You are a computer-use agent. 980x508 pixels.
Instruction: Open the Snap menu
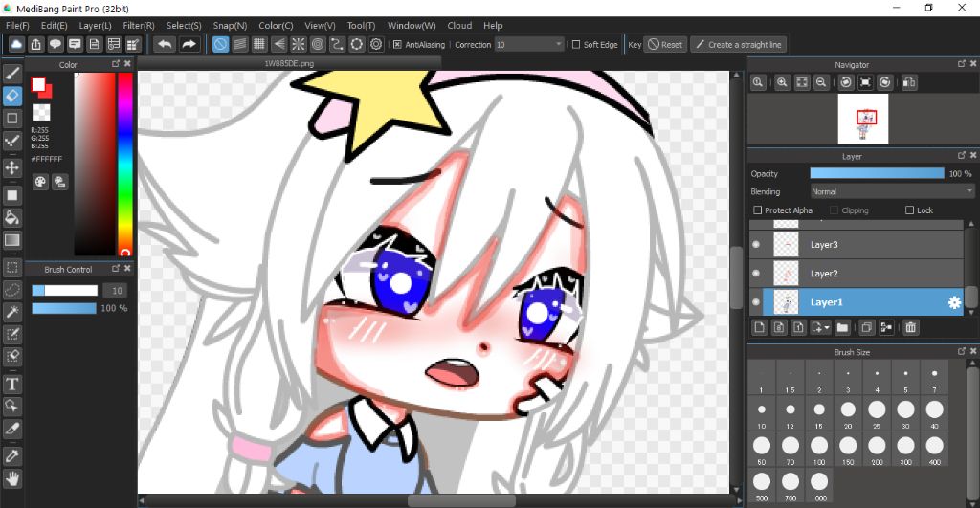tap(230, 26)
